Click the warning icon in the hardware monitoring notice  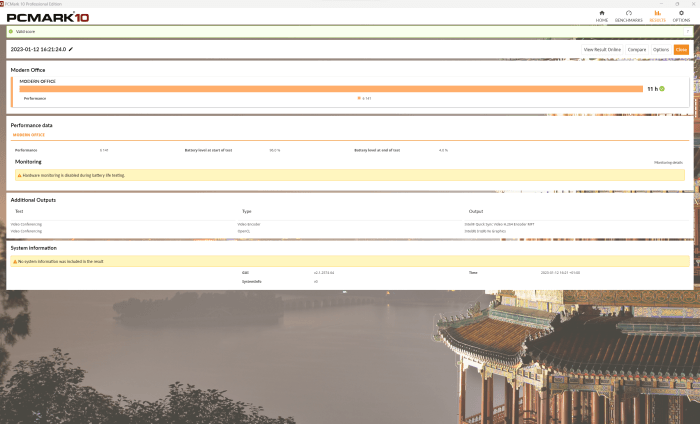[19, 175]
